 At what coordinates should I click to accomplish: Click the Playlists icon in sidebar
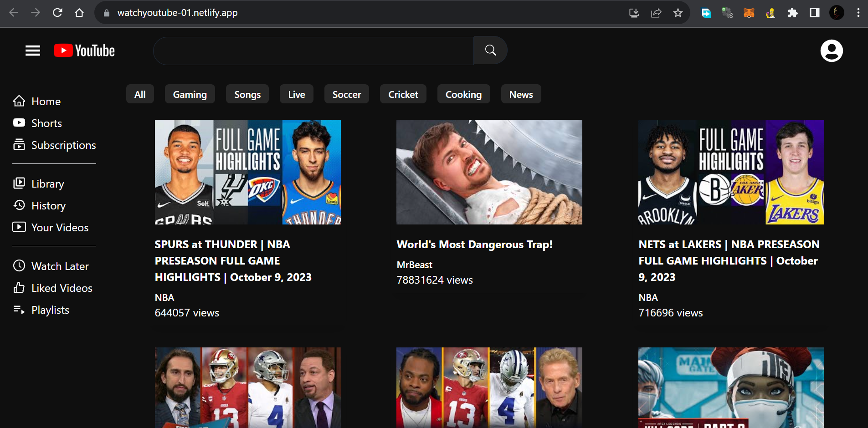19,310
